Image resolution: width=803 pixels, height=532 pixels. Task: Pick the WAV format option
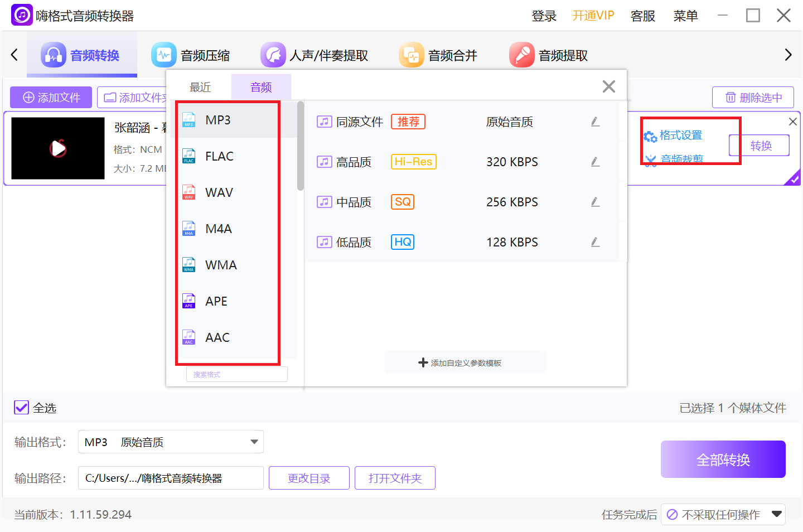pyautogui.click(x=219, y=192)
